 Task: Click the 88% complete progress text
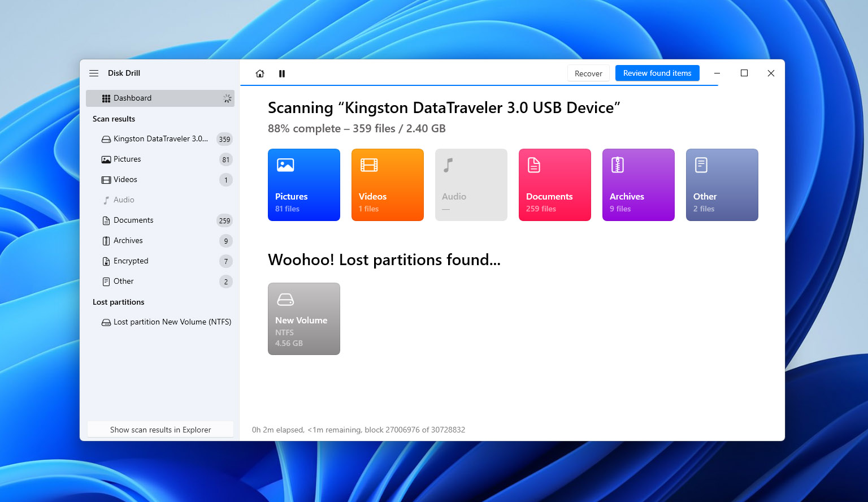[357, 128]
